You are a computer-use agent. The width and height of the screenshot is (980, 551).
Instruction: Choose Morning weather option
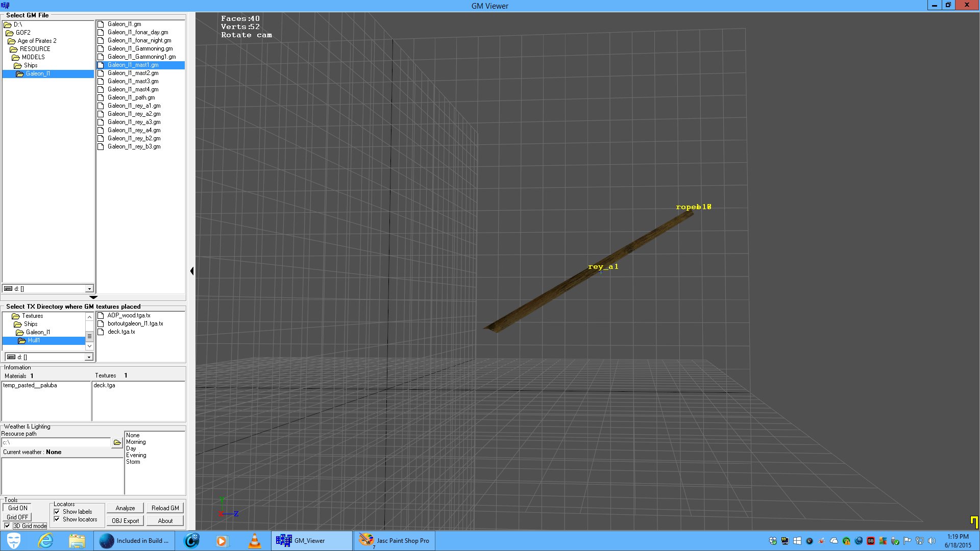point(136,442)
